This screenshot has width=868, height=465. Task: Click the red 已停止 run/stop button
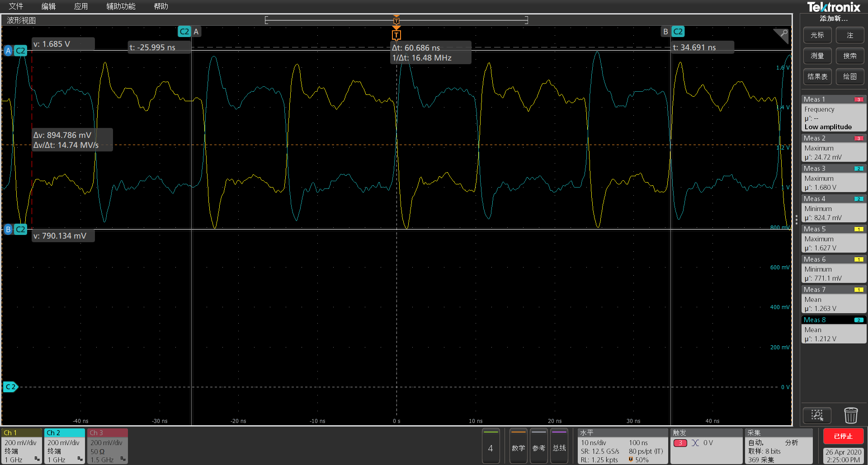point(844,436)
